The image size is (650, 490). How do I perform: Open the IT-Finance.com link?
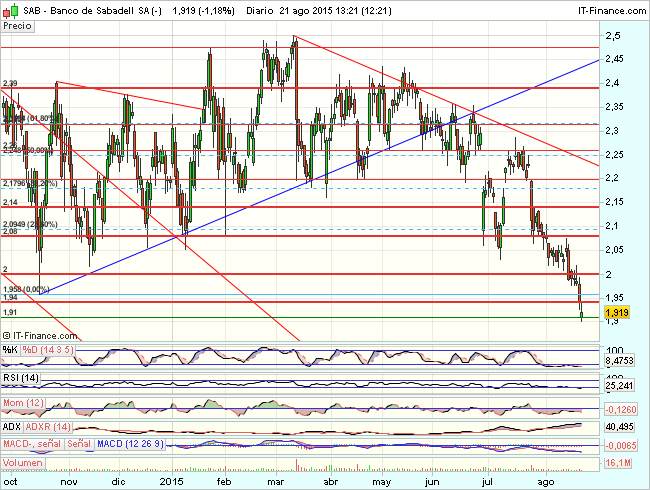click(x=606, y=9)
